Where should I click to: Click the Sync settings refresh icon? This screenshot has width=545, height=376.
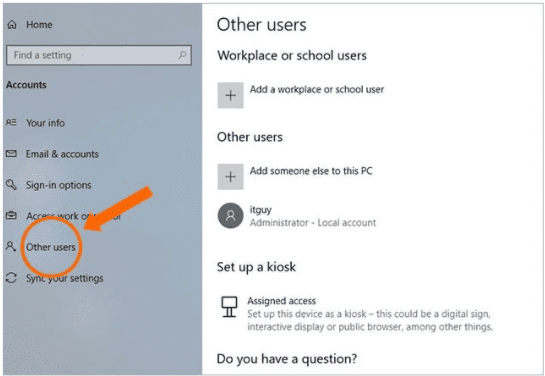(11, 278)
